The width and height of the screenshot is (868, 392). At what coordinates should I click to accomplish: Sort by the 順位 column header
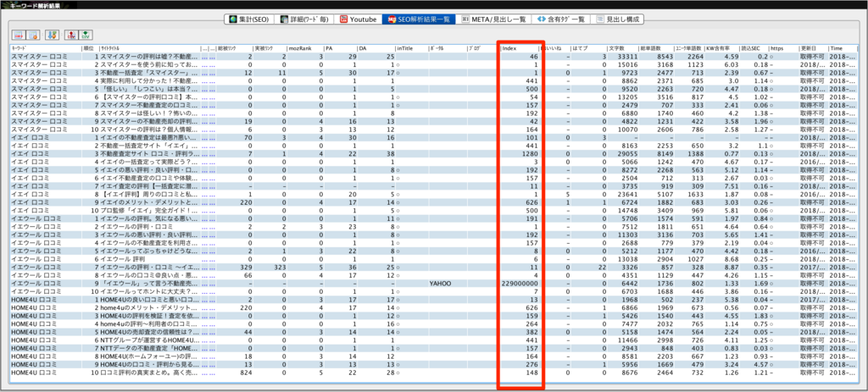(x=90, y=48)
